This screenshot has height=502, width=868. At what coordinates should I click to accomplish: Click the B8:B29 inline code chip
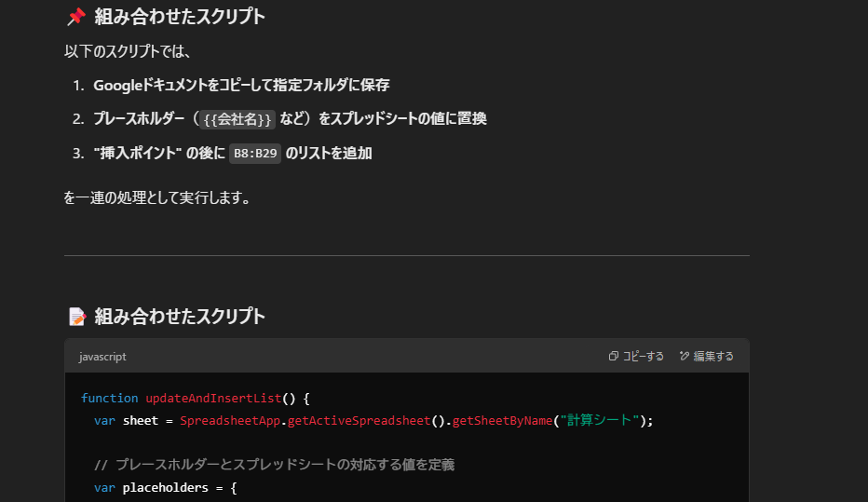[x=255, y=154]
